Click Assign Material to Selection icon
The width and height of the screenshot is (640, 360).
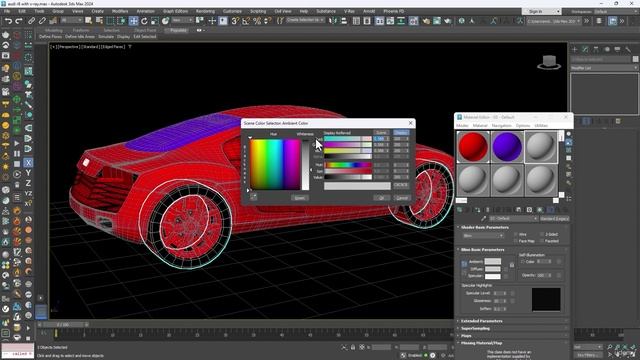(x=477, y=210)
